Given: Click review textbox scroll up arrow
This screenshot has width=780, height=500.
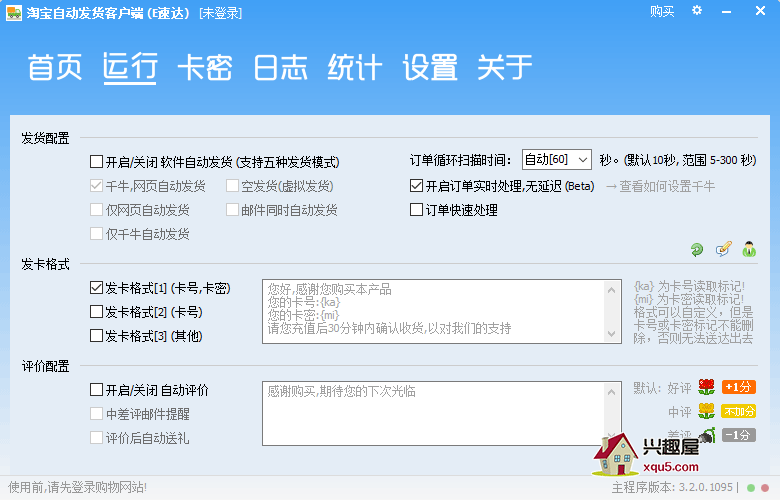Looking at the screenshot, I should (x=612, y=392).
